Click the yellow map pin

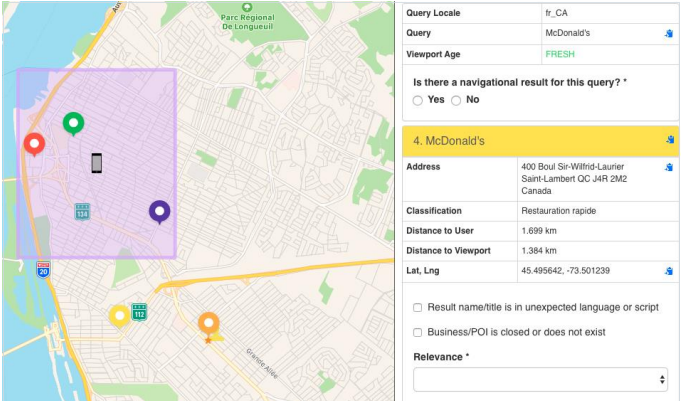click(x=120, y=316)
